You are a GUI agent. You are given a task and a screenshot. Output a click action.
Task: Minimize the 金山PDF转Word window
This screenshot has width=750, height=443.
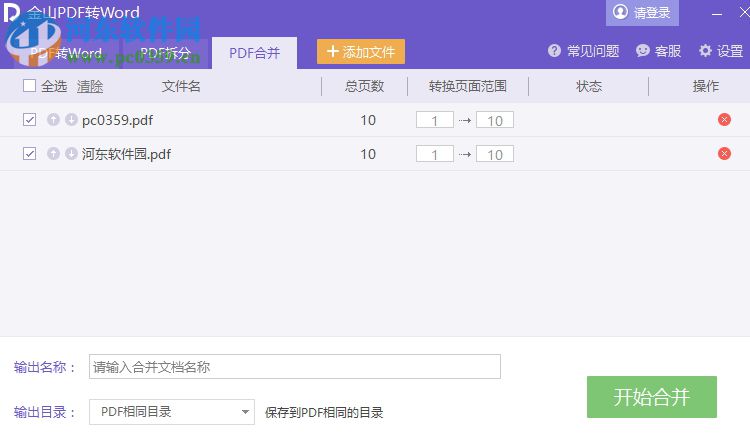pyautogui.click(x=717, y=14)
